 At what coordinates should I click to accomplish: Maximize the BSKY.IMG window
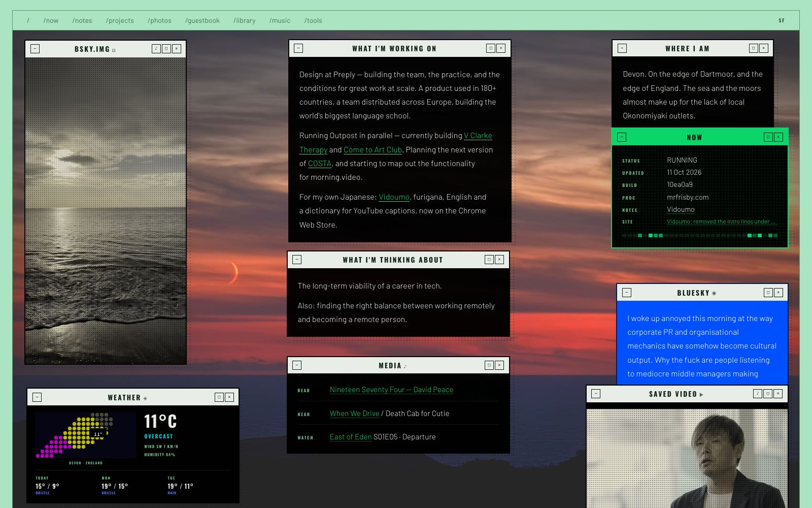(166, 49)
